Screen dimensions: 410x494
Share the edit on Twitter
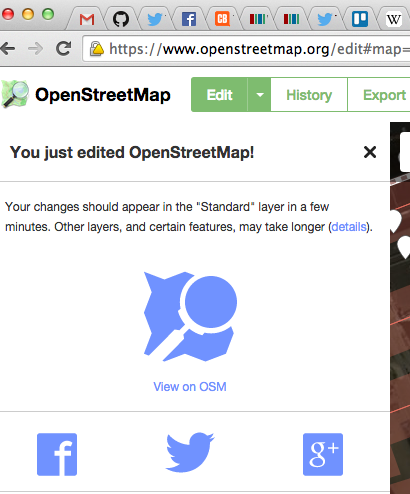click(x=190, y=453)
